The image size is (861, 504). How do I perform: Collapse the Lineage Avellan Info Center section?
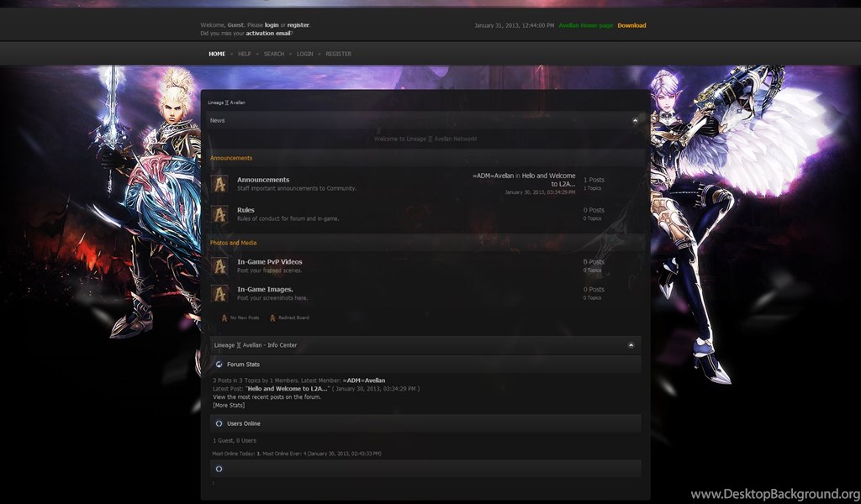tap(631, 345)
